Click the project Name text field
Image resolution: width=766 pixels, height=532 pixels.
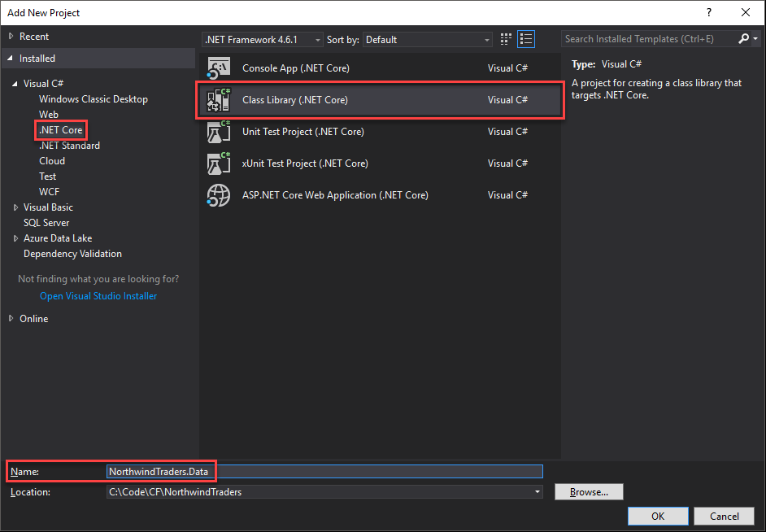324,471
